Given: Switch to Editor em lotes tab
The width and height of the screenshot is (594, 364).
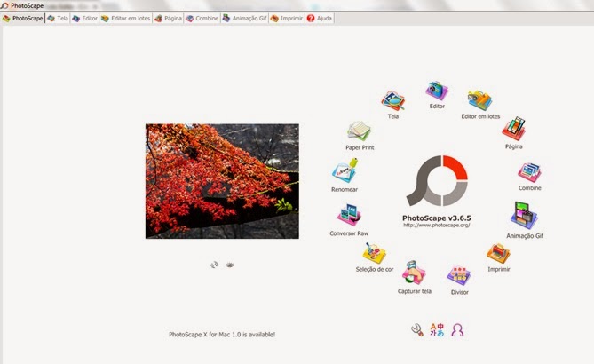Looking at the screenshot, I should coord(126,18).
